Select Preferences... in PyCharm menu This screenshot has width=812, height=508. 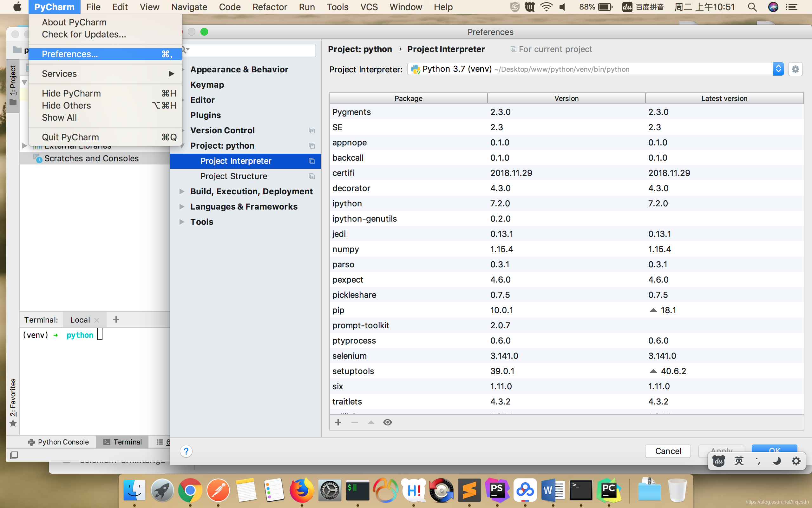(105, 54)
